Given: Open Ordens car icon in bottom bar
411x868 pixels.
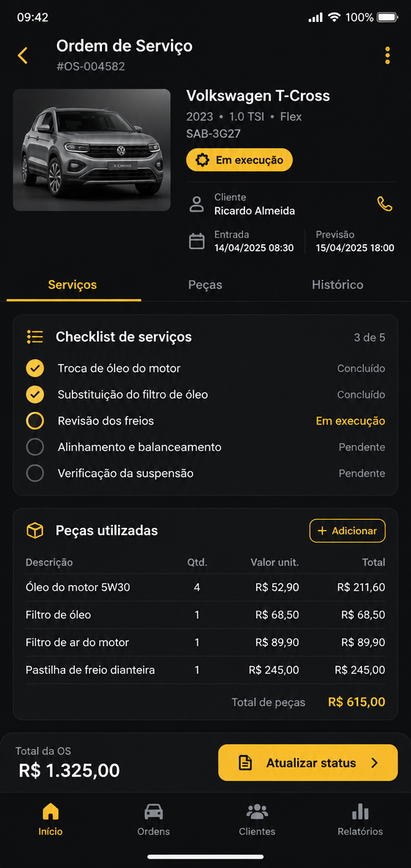Looking at the screenshot, I should [x=153, y=812].
